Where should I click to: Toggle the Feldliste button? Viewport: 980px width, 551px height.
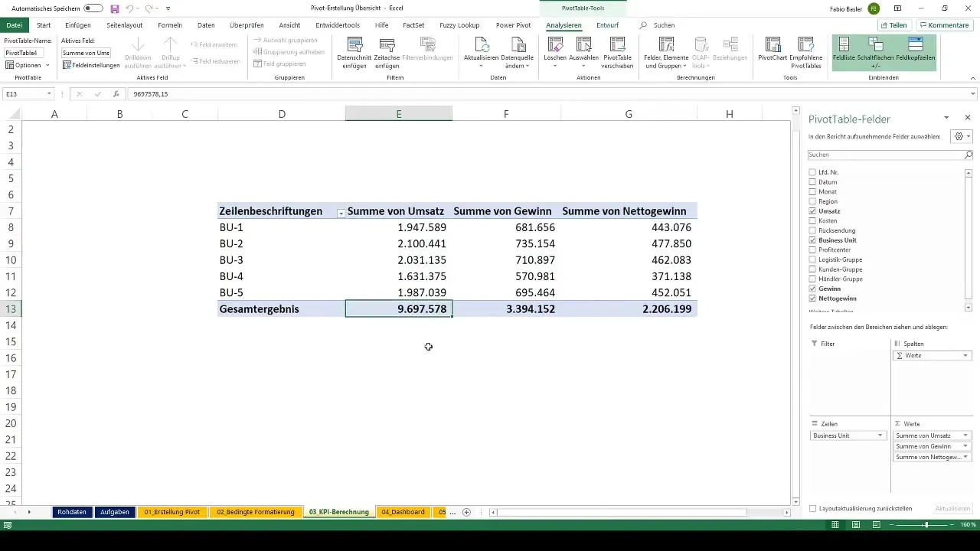(x=844, y=52)
